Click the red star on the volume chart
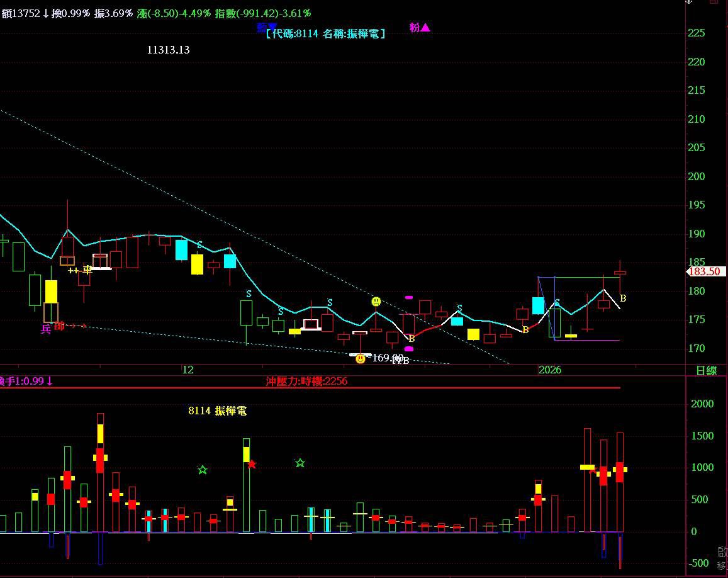The image size is (728, 578). pos(252,464)
